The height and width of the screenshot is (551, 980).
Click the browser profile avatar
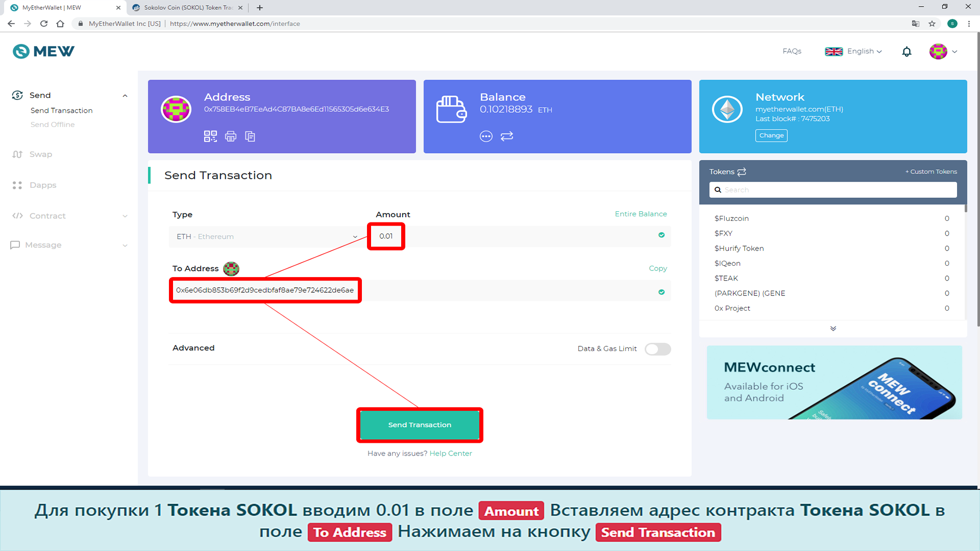click(x=952, y=23)
